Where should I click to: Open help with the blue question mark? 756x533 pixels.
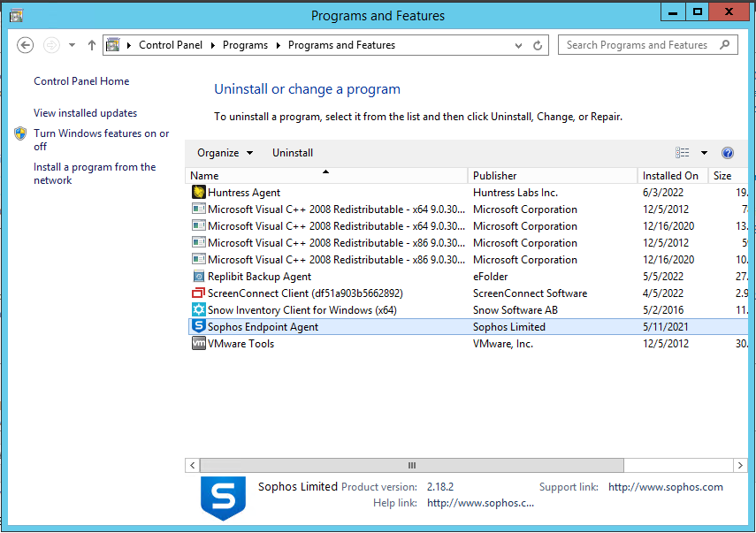[728, 153]
